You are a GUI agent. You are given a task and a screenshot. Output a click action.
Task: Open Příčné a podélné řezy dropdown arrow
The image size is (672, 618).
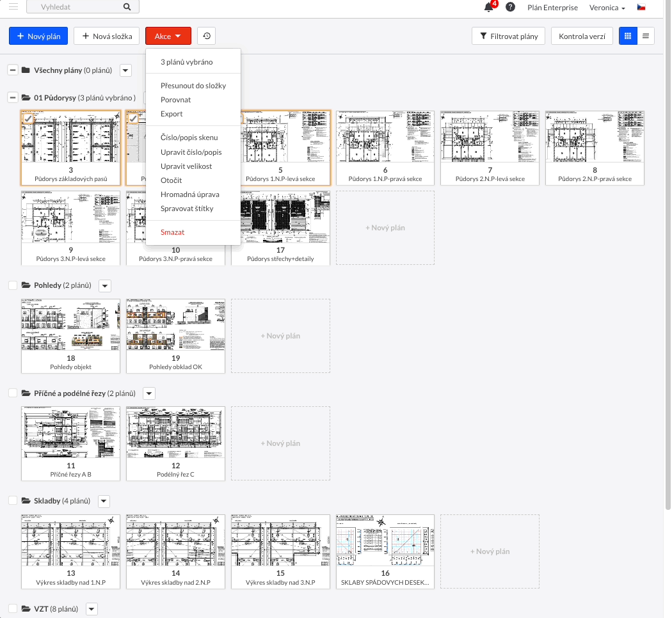(149, 393)
